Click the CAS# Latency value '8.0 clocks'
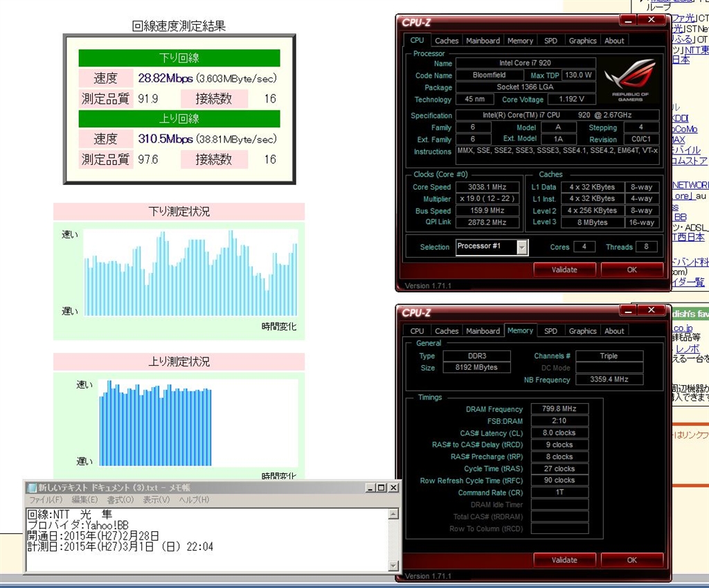 coord(559,433)
